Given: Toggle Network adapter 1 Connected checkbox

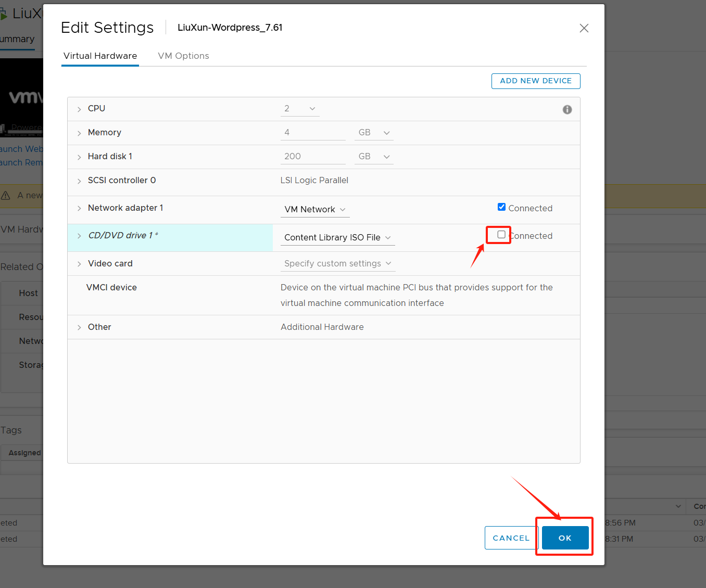Looking at the screenshot, I should (x=501, y=207).
